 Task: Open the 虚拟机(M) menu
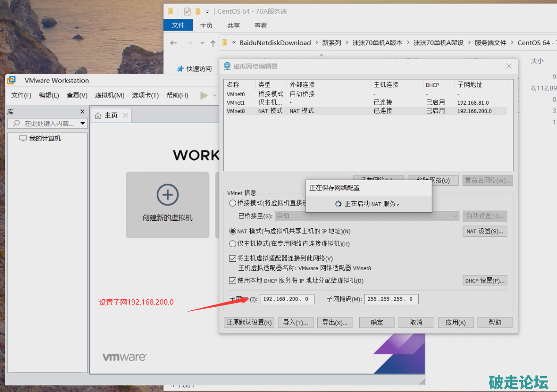[109, 95]
